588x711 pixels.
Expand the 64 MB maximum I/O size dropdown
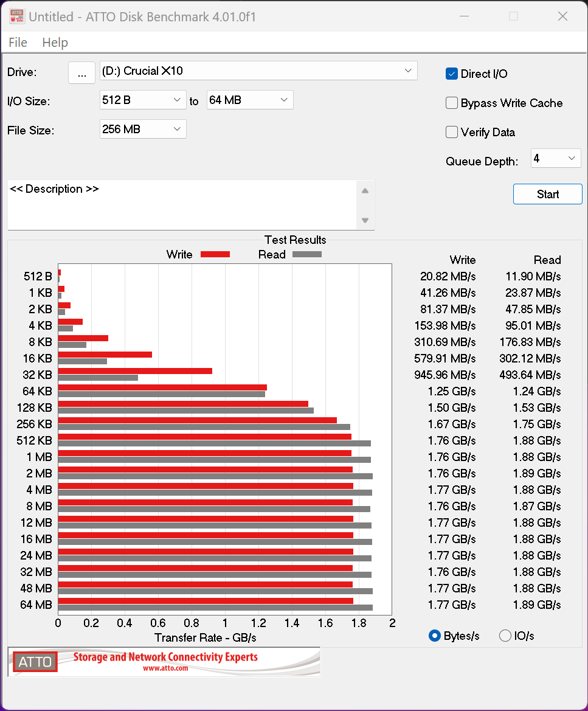click(250, 100)
